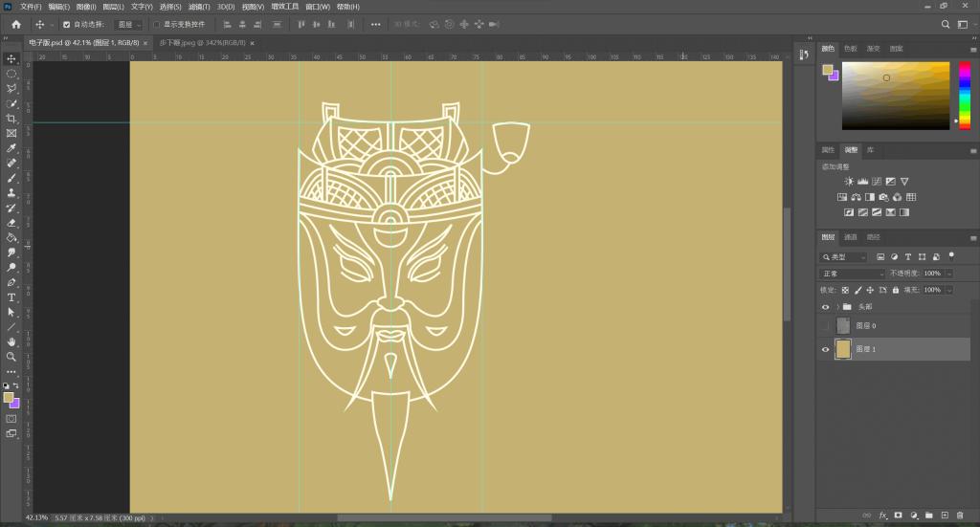Click the brightness/contrast adjustment icon

848,181
